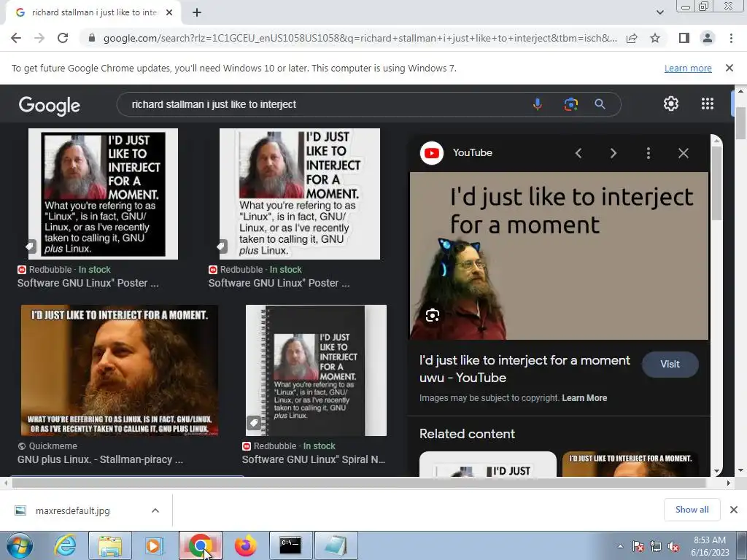Search by image with Google Lens icon
The height and width of the screenshot is (560, 747).
point(570,104)
